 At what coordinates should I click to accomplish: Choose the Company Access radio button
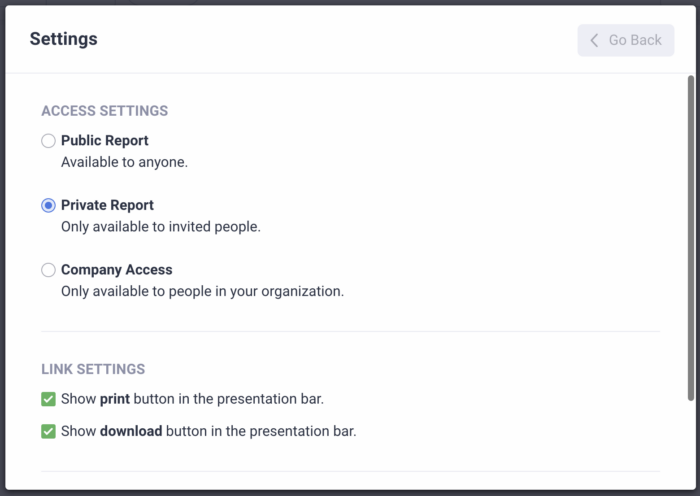pos(48,270)
